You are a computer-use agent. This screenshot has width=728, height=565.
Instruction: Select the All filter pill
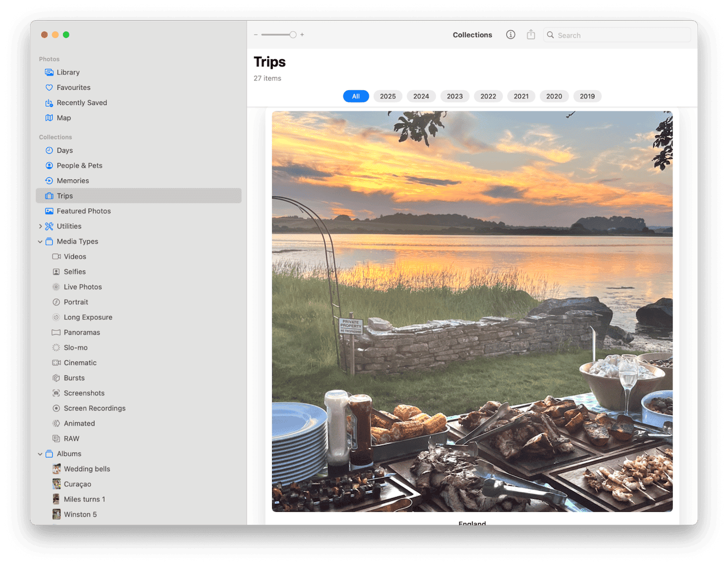click(x=355, y=96)
